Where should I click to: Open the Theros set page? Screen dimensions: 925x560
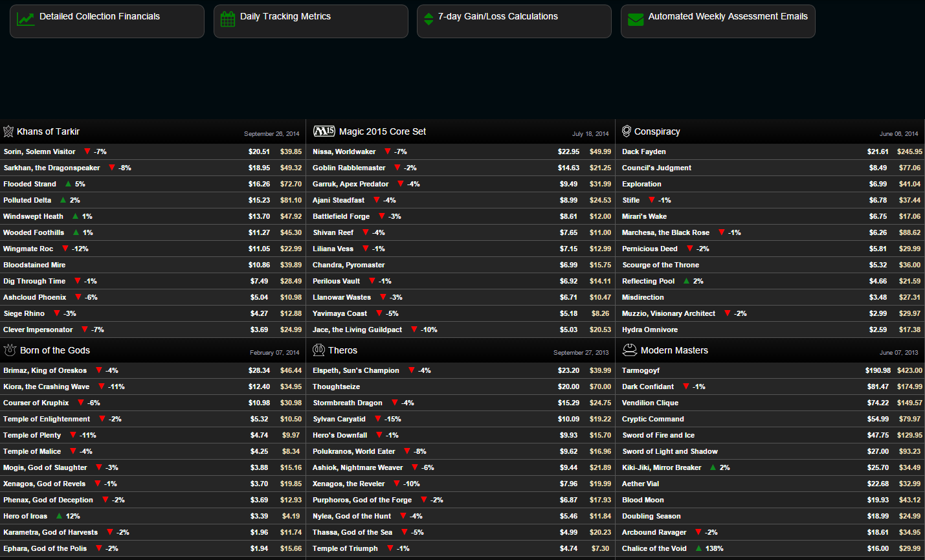[x=342, y=350]
